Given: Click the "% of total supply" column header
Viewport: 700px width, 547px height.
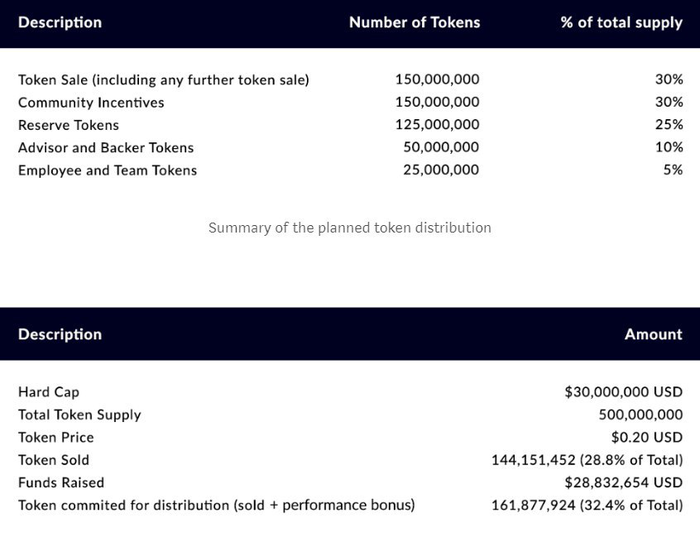Looking at the screenshot, I should click(x=621, y=22).
